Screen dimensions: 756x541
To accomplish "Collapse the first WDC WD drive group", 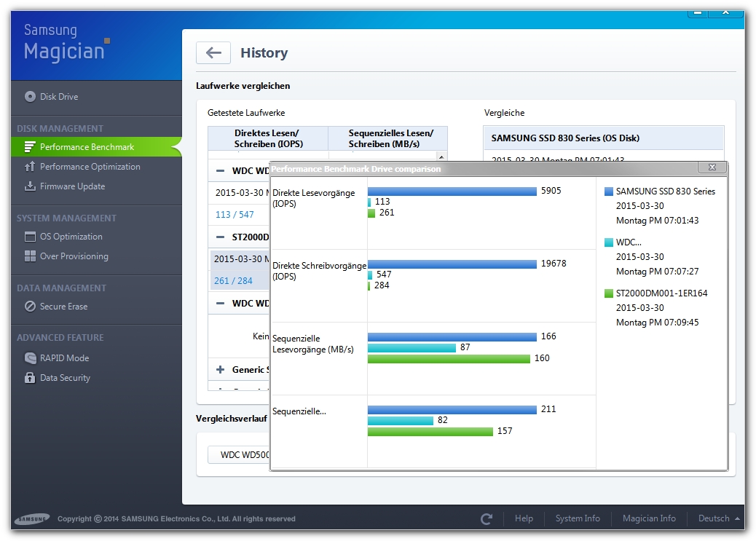I will [221, 170].
